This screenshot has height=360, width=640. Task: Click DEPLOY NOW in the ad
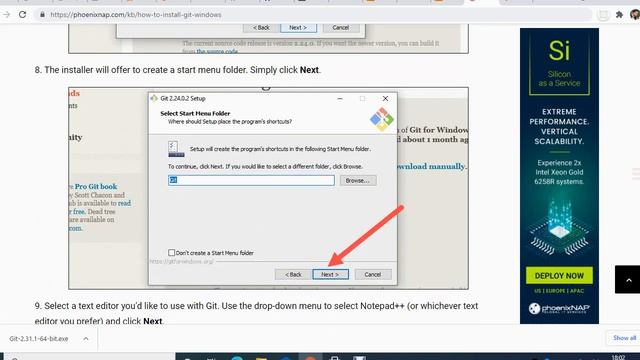point(559,276)
